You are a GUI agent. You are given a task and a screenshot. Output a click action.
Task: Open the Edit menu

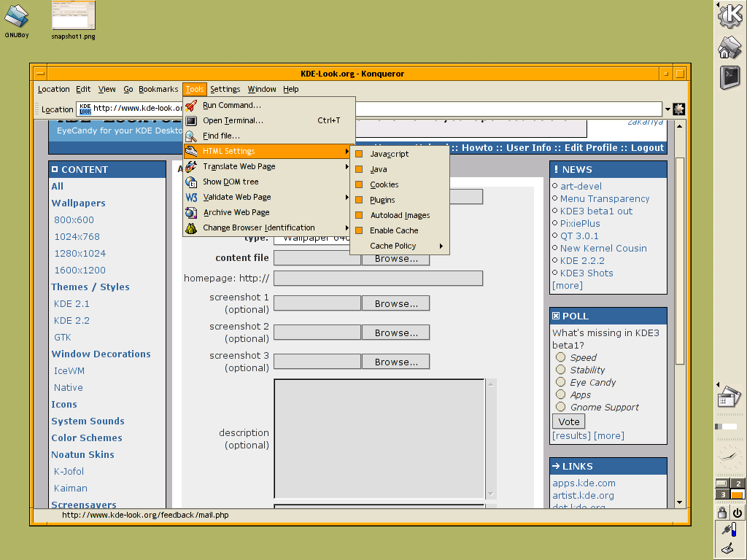pyautogui.click(x=83, y=89)
